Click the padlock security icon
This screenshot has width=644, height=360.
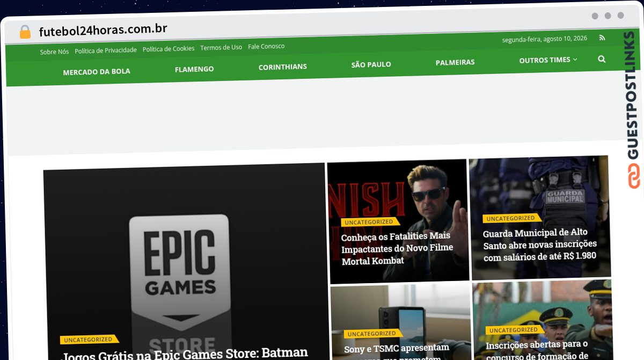pos(25,32)
